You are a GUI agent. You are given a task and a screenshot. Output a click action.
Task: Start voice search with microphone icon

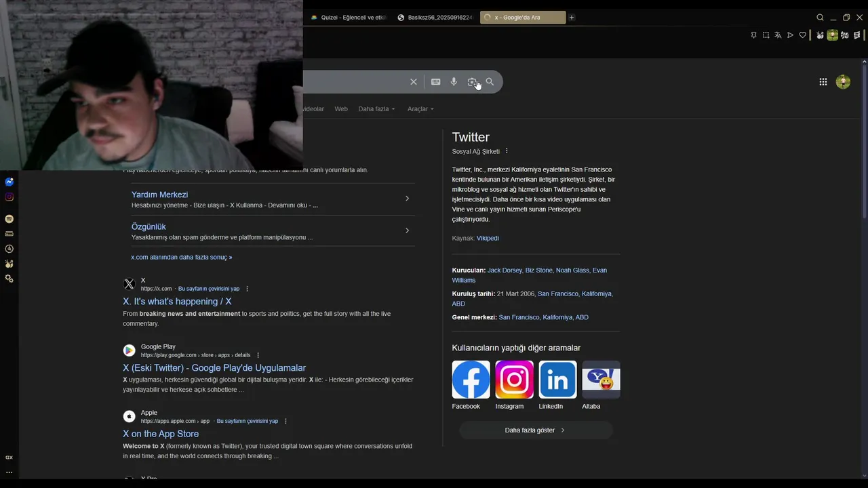[454, 82]
